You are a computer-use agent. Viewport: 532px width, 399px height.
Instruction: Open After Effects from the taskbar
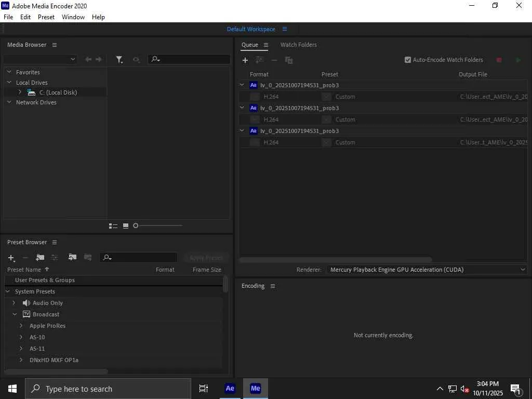pyautogui.click(x=230, y=389)
